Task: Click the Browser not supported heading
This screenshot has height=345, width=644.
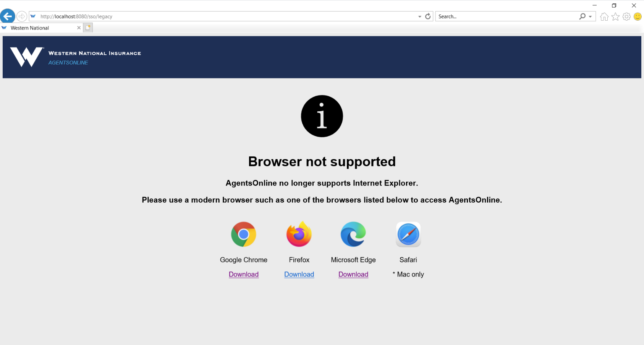Action: click(x=322, y=162)
